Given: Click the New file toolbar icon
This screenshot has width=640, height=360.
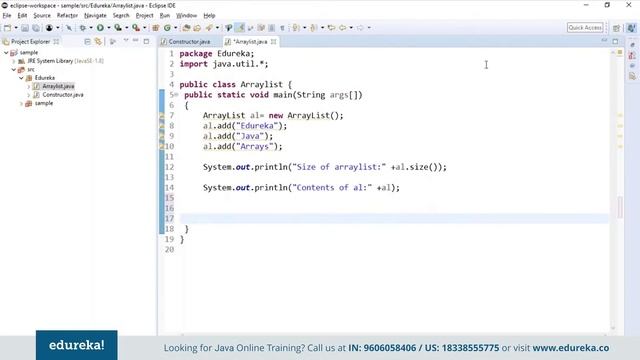Looking at the screenshot, I should coord(7,28).
